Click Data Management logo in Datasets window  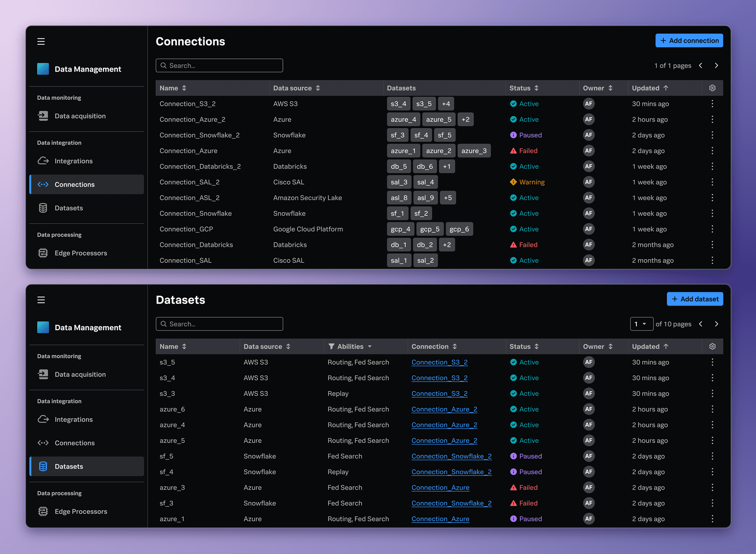pyautogui.click(x=43, y=327)
